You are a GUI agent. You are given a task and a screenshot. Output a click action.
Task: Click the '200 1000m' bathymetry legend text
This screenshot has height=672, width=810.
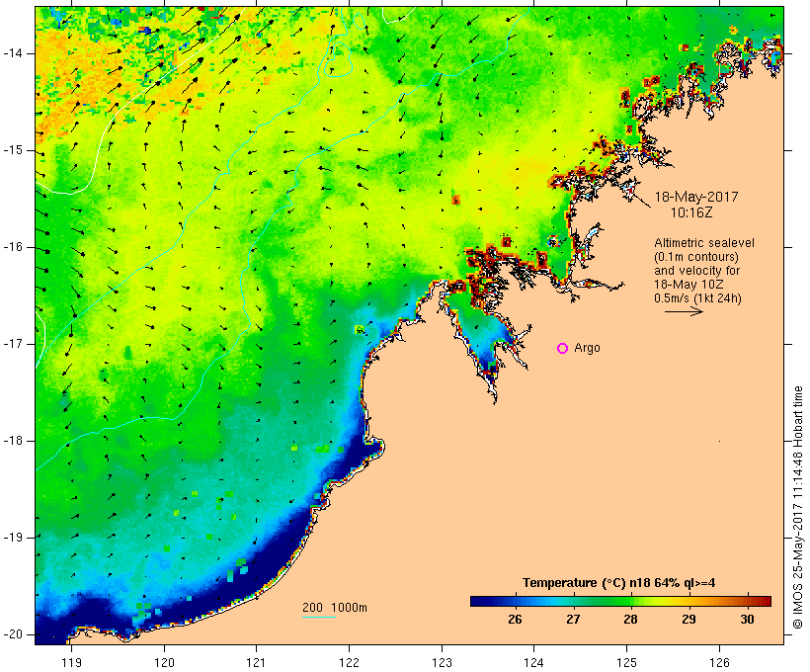tap(335, 608)
